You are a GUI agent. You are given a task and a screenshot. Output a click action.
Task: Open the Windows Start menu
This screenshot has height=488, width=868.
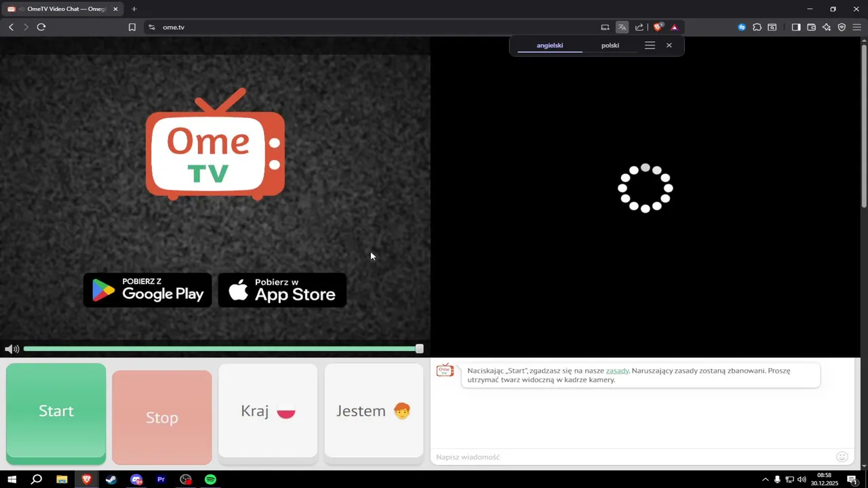coord(12,479)
